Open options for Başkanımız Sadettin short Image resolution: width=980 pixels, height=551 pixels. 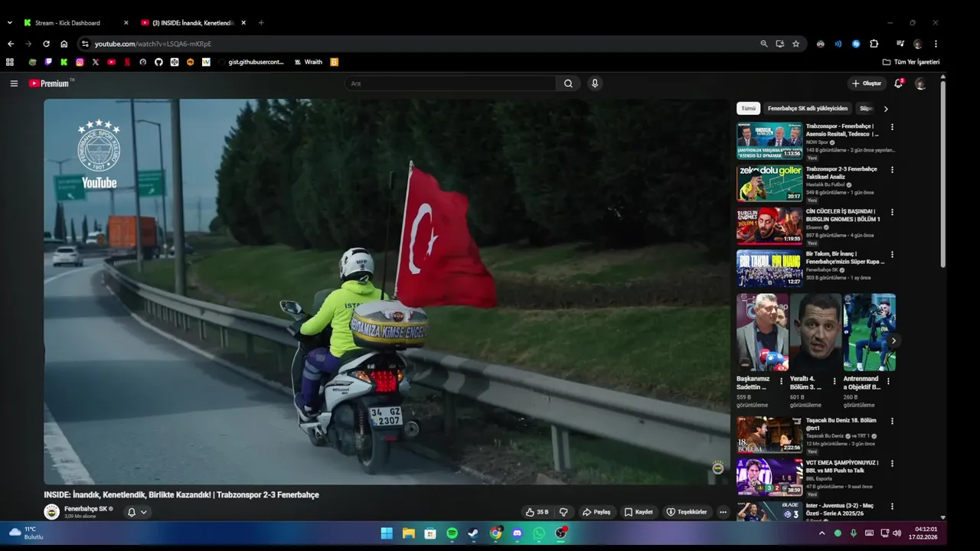pyautogui.click(x=781, y=381)
